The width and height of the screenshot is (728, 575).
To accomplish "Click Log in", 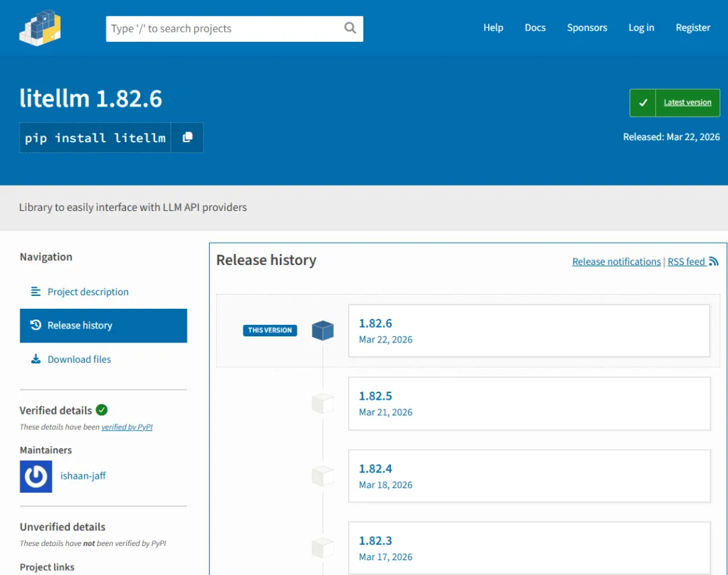I will (641, 28).
